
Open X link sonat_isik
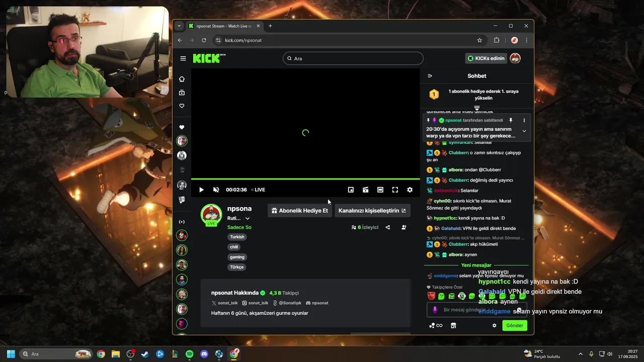pos(224,303)
